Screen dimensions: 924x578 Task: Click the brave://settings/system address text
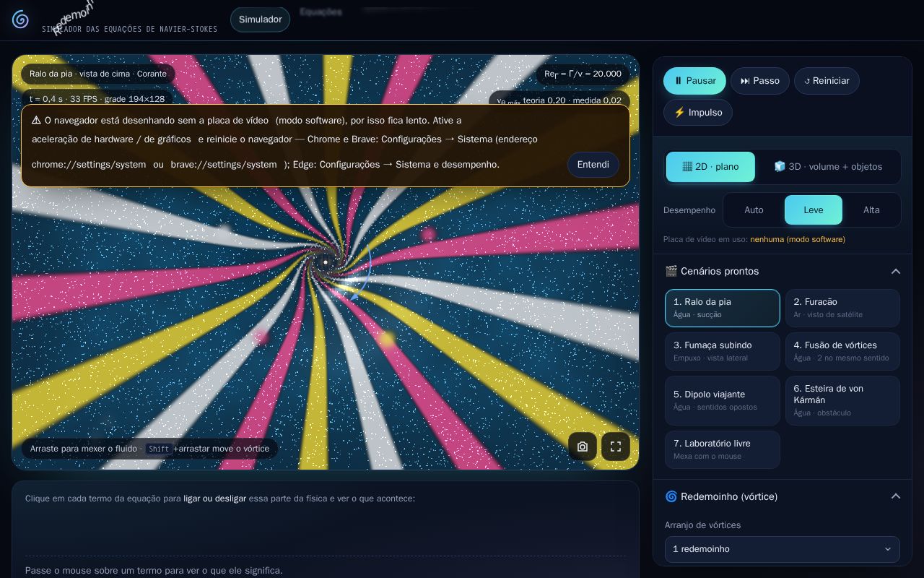(x=224, y=165)
